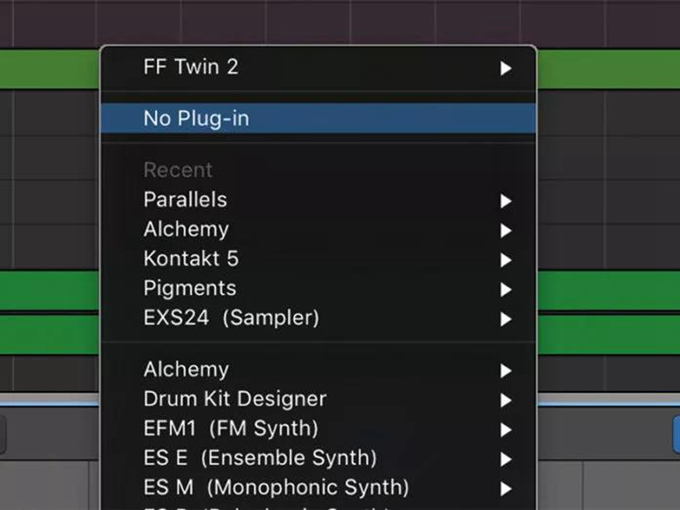680x510 pixels.
Task: Expand the Kontakt 5 submenu arrow
Action: pyautogui.click(x=506, y=260)
